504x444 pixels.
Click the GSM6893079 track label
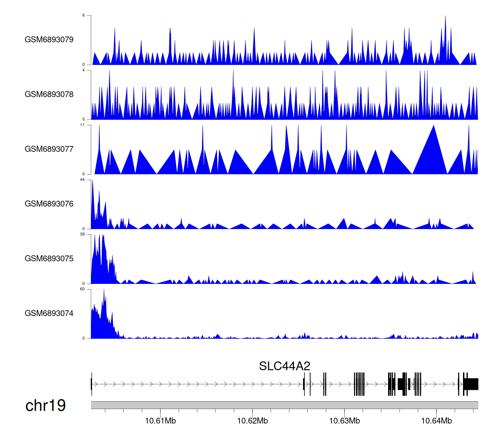point(49,40)
